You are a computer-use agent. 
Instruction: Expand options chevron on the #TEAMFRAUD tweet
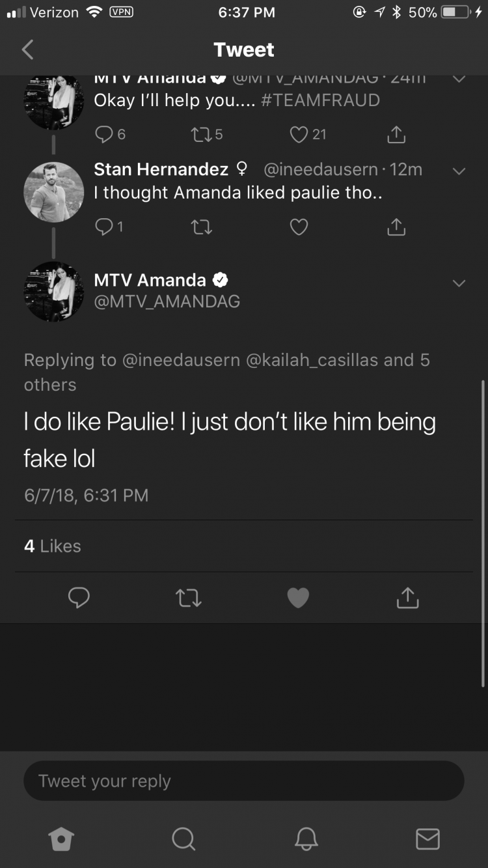[x=459, y=79]
